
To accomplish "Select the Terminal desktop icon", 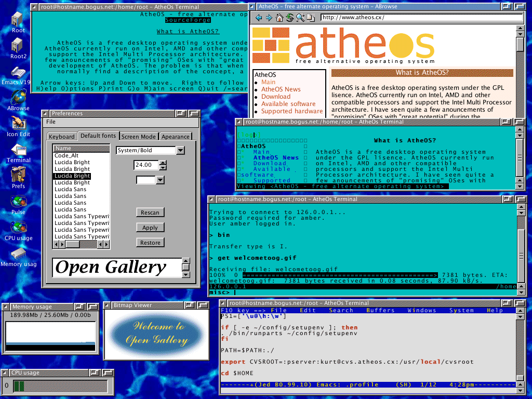I will pyautogui.click(x=18, y=152).
